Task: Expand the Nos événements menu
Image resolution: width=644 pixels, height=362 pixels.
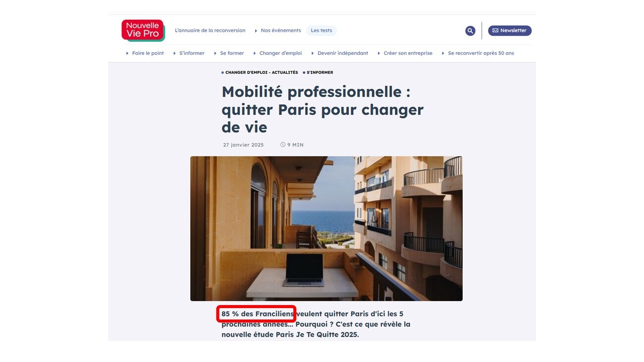Action: coord(278,30)
